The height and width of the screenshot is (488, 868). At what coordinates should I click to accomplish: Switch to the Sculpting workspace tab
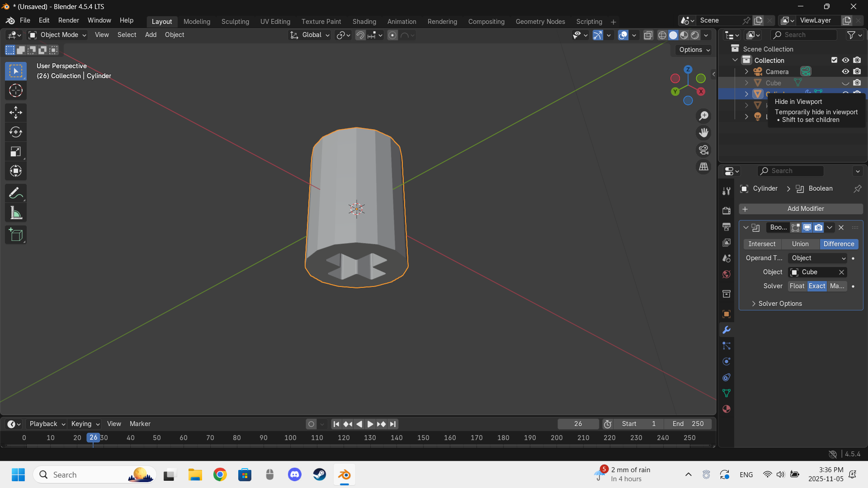tap(235, 22)
